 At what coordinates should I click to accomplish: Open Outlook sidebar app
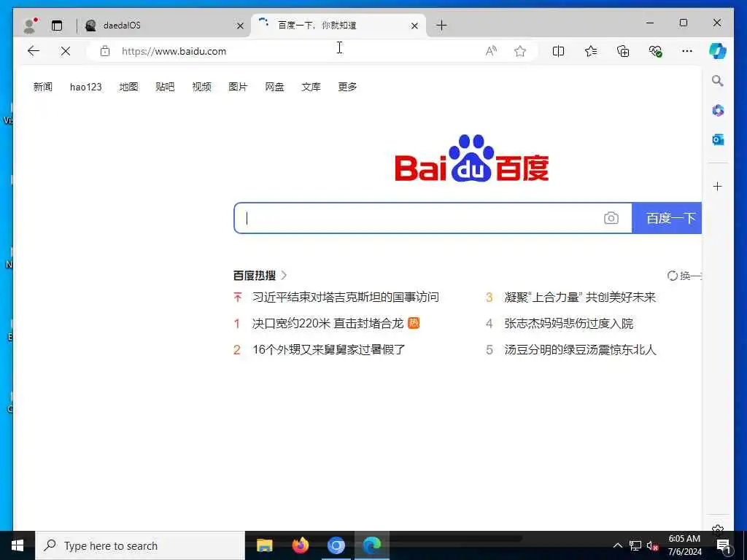[x=718, y=139]
